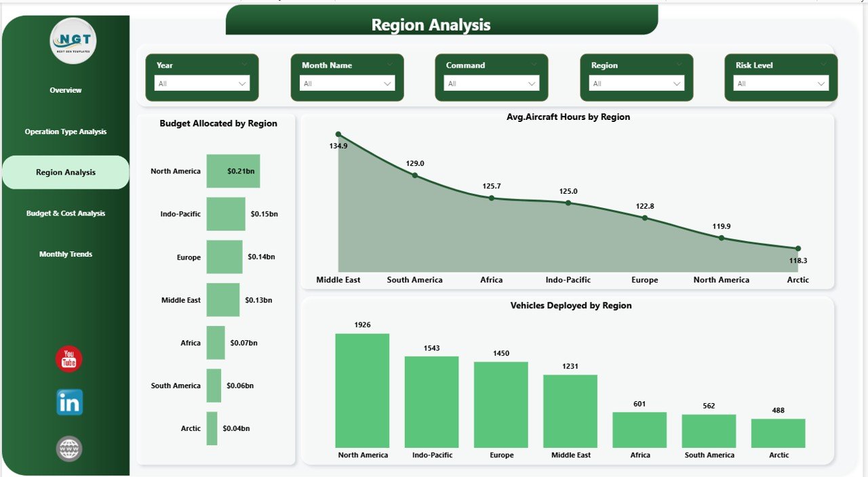Screen dimensions: 868x477
Task: Open the YouTube channel icon
Action: tap(68, 360)
